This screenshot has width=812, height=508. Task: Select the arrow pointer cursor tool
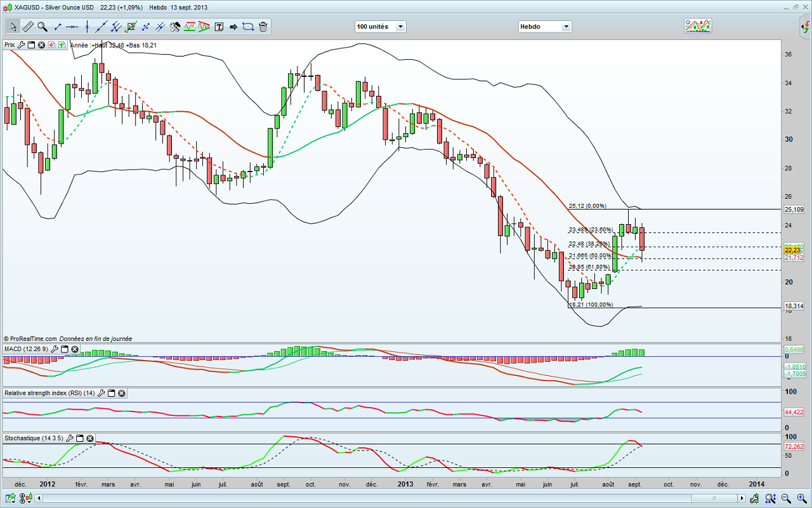click(x=13, y=27)
